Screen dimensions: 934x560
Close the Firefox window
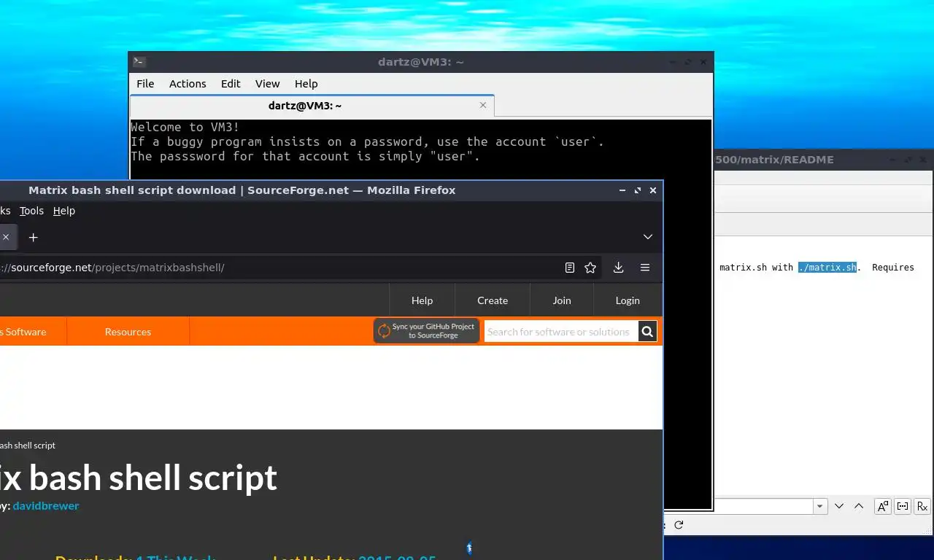tap(653, 190)
